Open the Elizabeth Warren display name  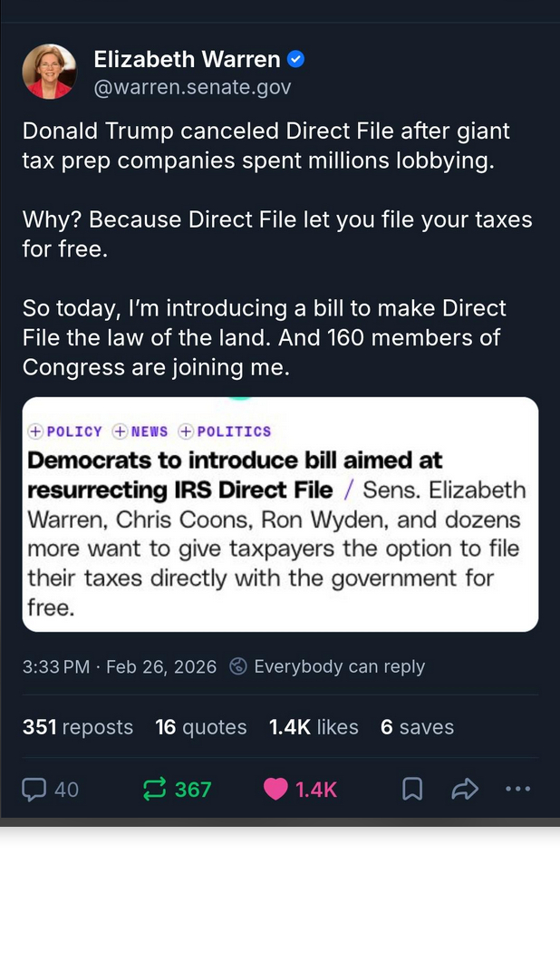click(187, 60)
